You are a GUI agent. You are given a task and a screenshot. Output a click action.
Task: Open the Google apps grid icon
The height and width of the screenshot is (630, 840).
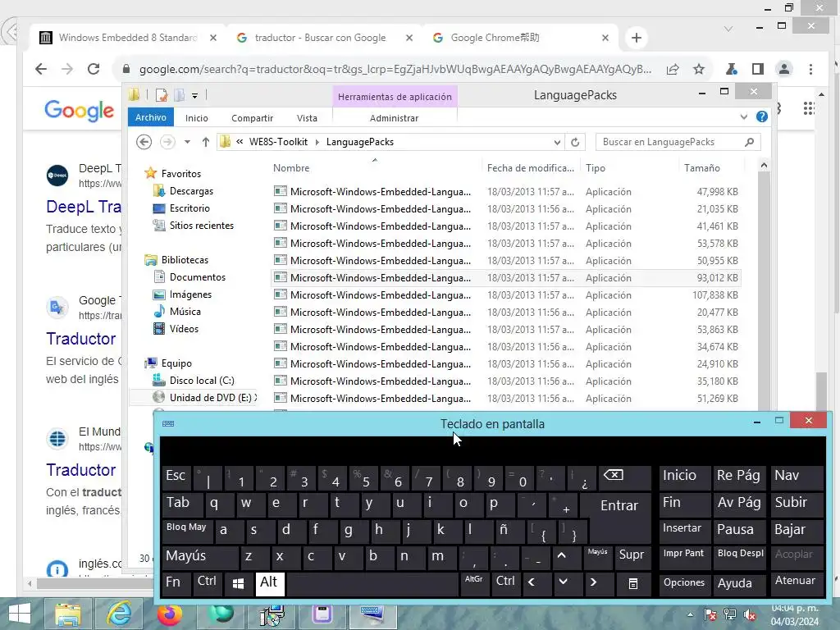[809, 109]
